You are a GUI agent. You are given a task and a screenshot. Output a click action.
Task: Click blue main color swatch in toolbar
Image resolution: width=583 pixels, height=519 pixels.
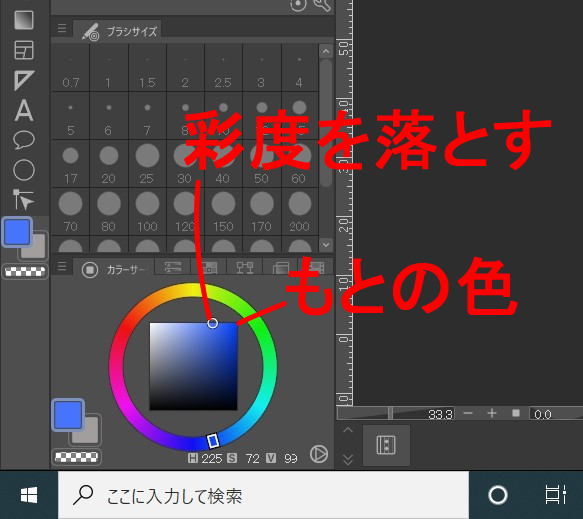click(17, 232)
